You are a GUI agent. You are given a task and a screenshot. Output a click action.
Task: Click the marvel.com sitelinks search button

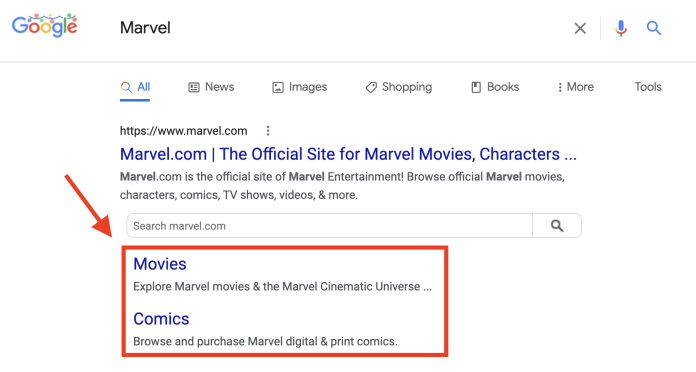[557, 226]
